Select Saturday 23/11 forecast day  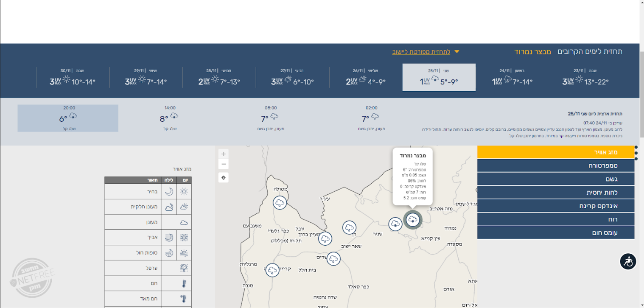585,77
